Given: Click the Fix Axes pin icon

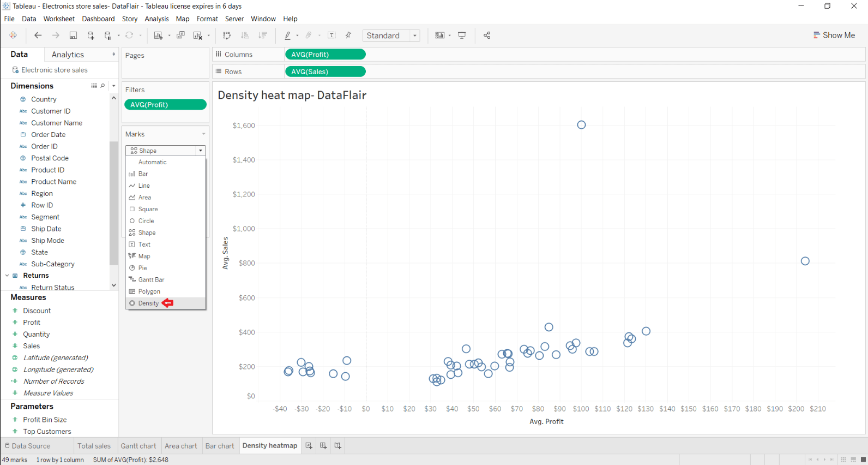Looking at the screenshot, I should (x=348, y=35).
